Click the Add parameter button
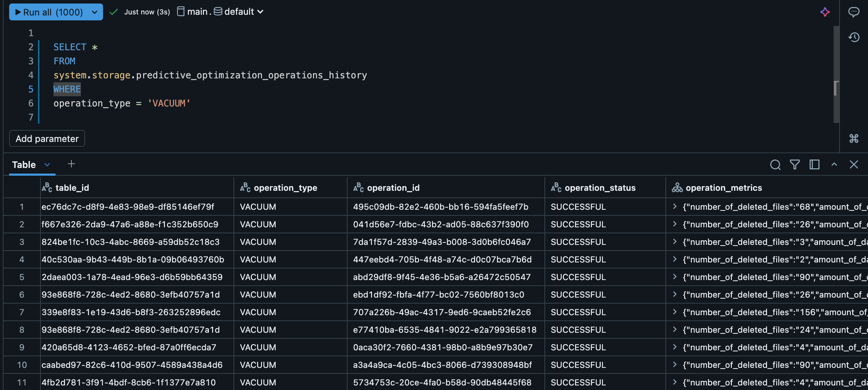This screenshot has height=390, width=868. pos(47,139)
